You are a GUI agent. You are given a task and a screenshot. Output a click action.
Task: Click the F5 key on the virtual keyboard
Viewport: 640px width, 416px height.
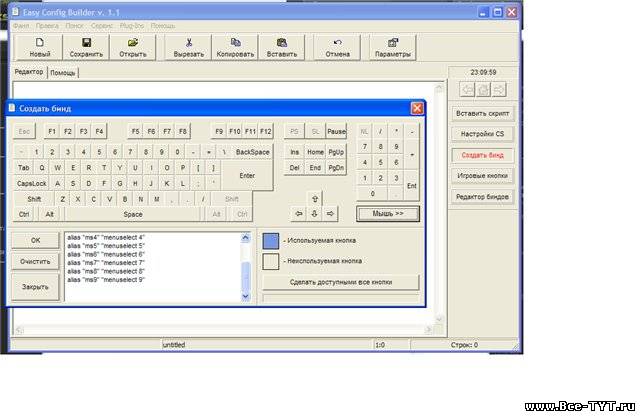(136, 131)
